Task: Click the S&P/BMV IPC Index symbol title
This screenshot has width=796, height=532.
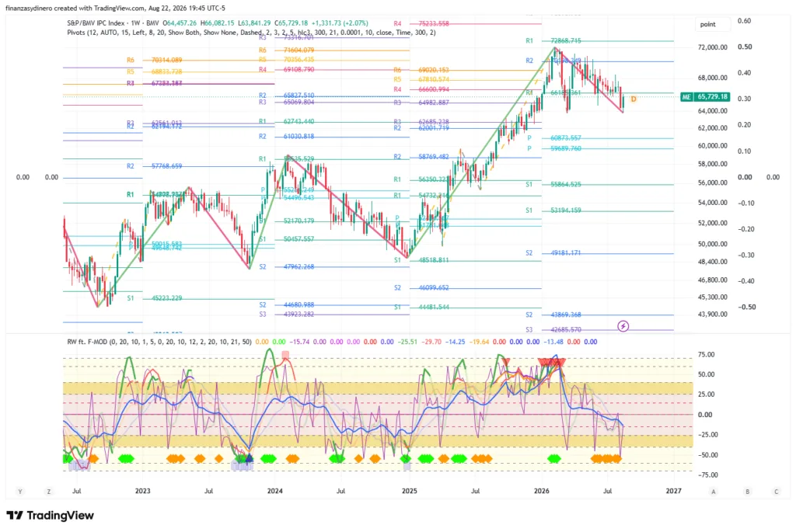Action: click(x=111, y=23)
